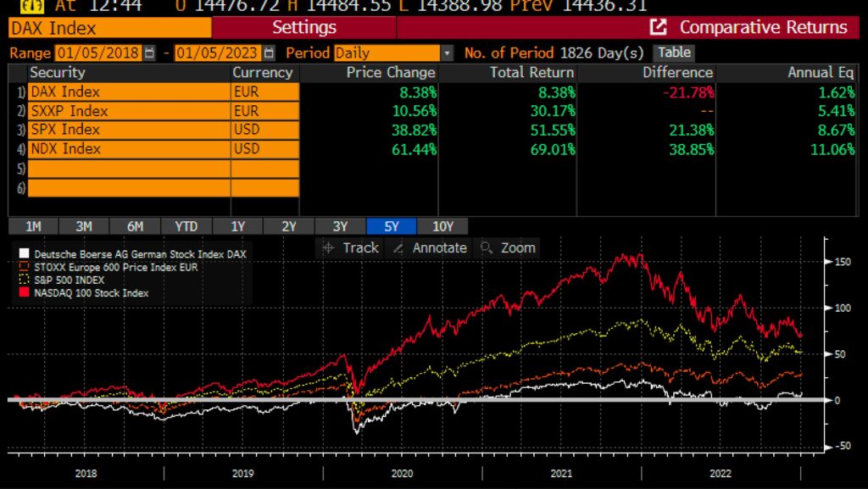Click the range end date field 01/05/2023

tap(218, 53)
